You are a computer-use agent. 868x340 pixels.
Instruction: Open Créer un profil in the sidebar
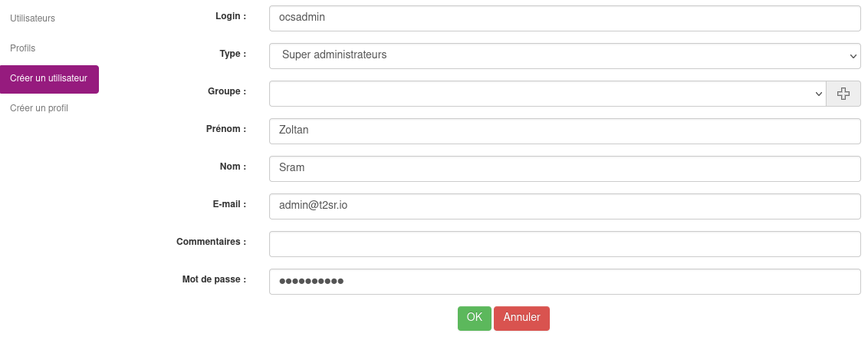pyautogui.click(x=39, y=108)
